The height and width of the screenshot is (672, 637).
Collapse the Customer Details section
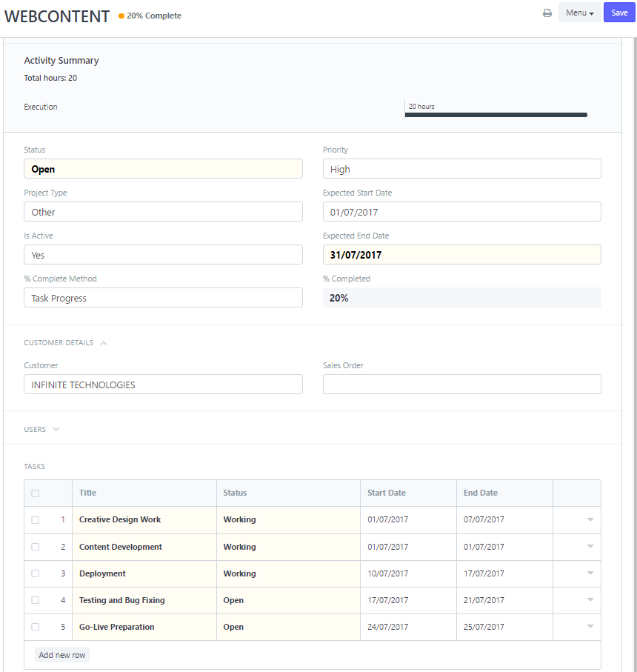pyautogui.click(x=103, y=343)
